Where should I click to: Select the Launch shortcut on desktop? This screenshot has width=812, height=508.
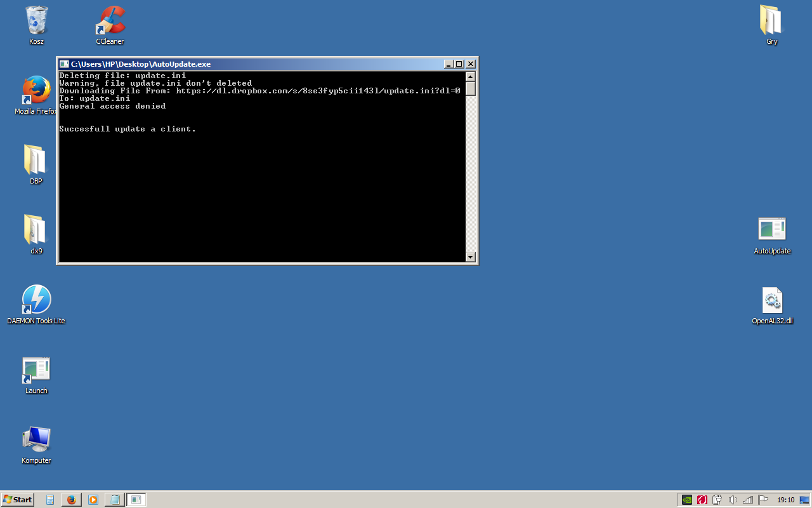(x=36, y=370)
